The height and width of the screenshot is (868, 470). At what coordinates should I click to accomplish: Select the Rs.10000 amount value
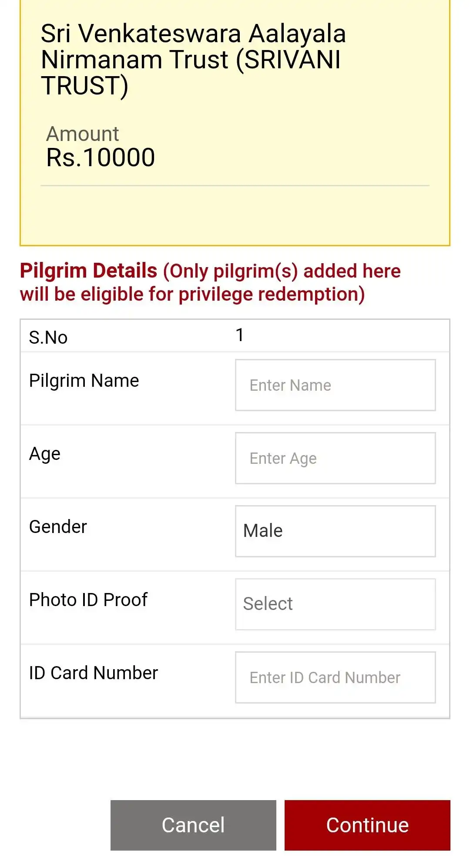(x=101, y=158)
